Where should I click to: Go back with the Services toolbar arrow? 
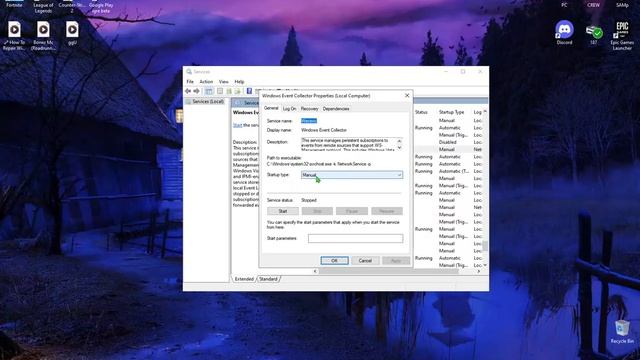pos(188,91)
